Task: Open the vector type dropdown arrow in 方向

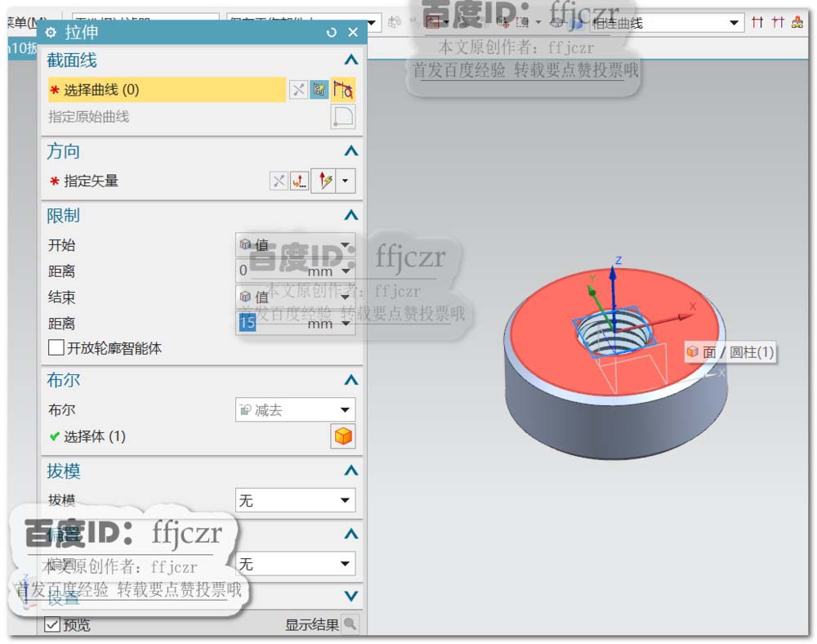Action: click(345, 181)
